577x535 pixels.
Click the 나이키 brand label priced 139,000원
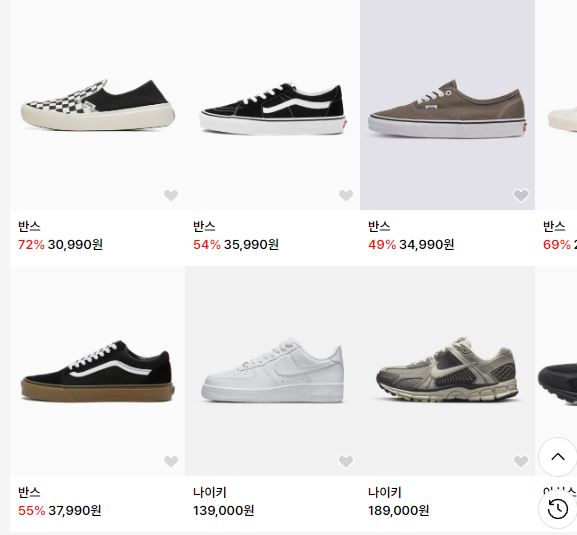210,492
